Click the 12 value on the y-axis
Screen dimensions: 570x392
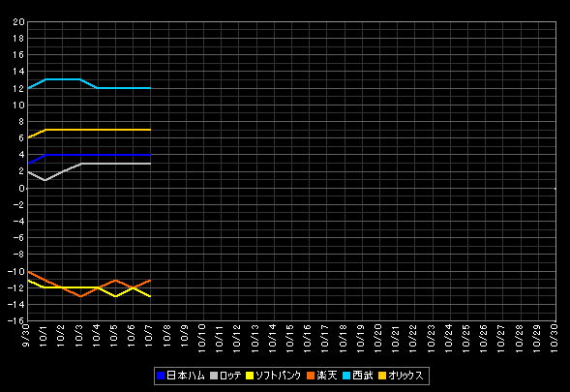pyautogui.click(x=18, y=88)
